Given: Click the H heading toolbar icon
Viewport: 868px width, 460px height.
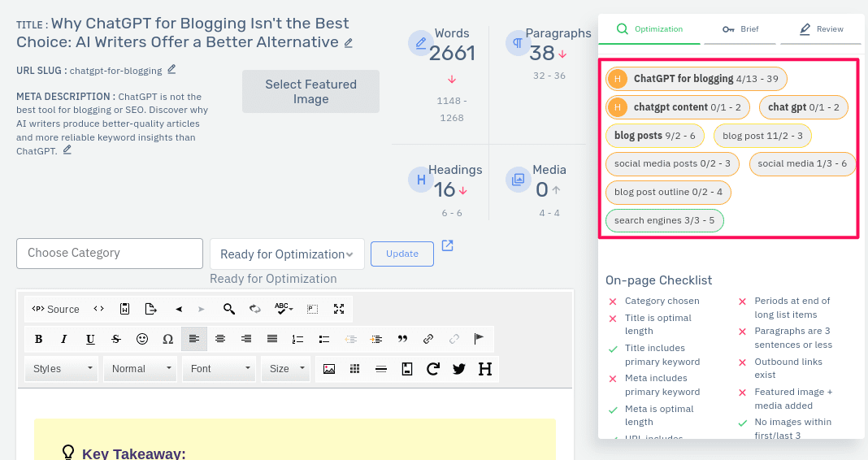Looking at the screenshot, I should pyautogui.click(x=485, y=369).
